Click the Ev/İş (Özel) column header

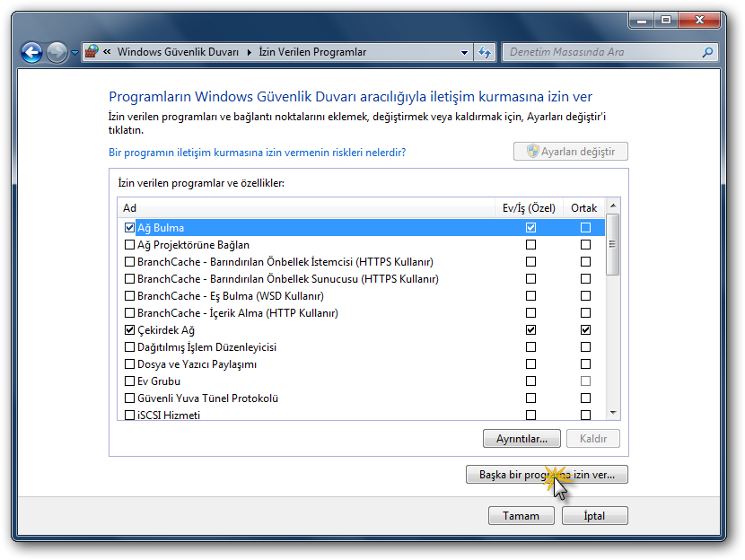coord(529,208)
